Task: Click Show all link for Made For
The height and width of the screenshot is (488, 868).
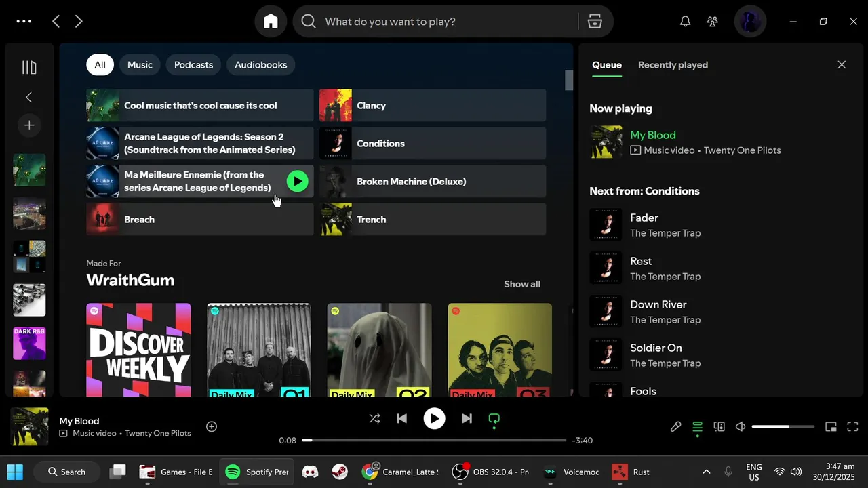Action: click(522, 284)
